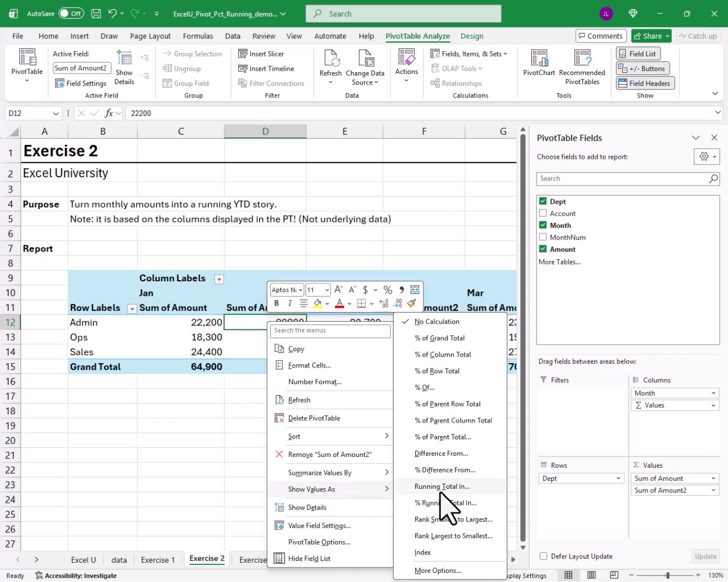Click the PivotTable Fields search box
Image resolution: width=728 pixels, height=582 pixels.
pos(628,178)
